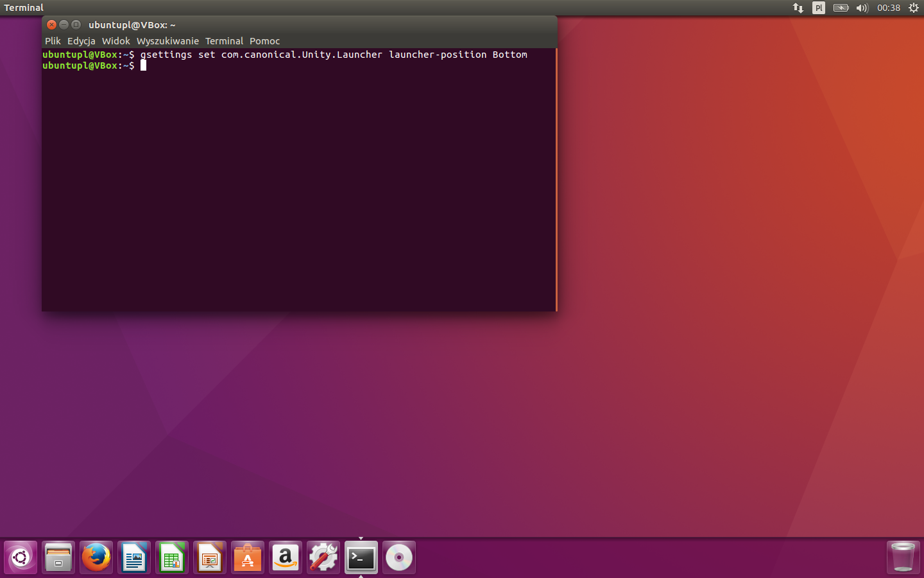Launch LibreOffice Writer
This screenshot has width=924, height=578.
[x=134, y=557]
